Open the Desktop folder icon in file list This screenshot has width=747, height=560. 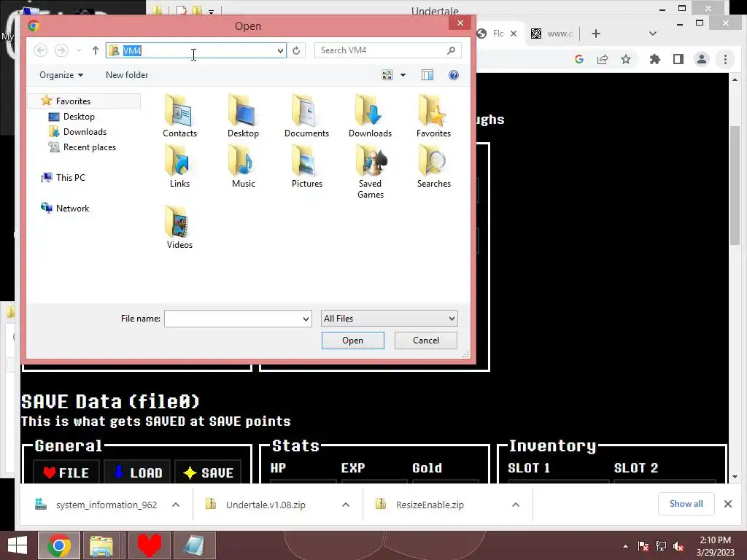click(243, 116)
